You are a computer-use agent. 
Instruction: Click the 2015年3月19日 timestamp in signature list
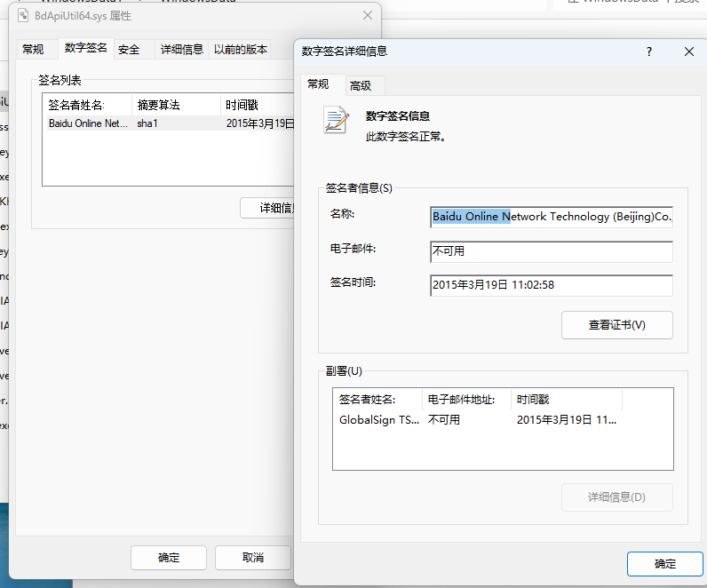[260, 123]
